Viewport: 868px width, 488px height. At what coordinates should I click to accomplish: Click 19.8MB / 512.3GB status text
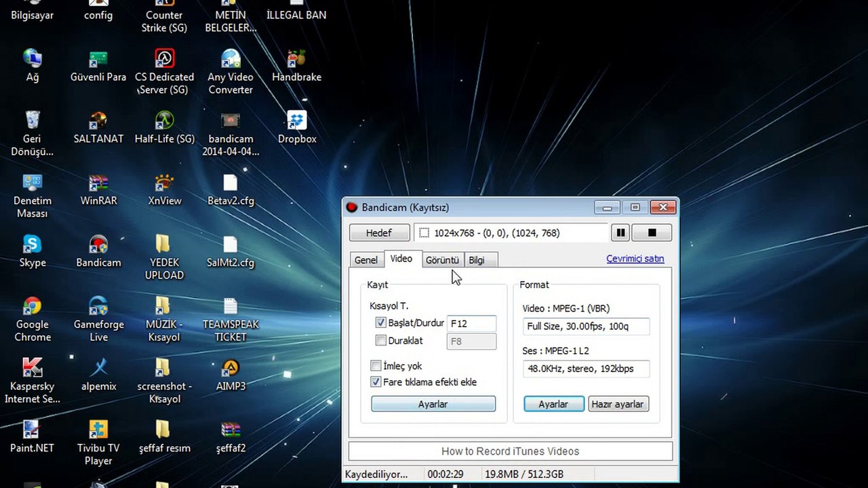(524, 474)
